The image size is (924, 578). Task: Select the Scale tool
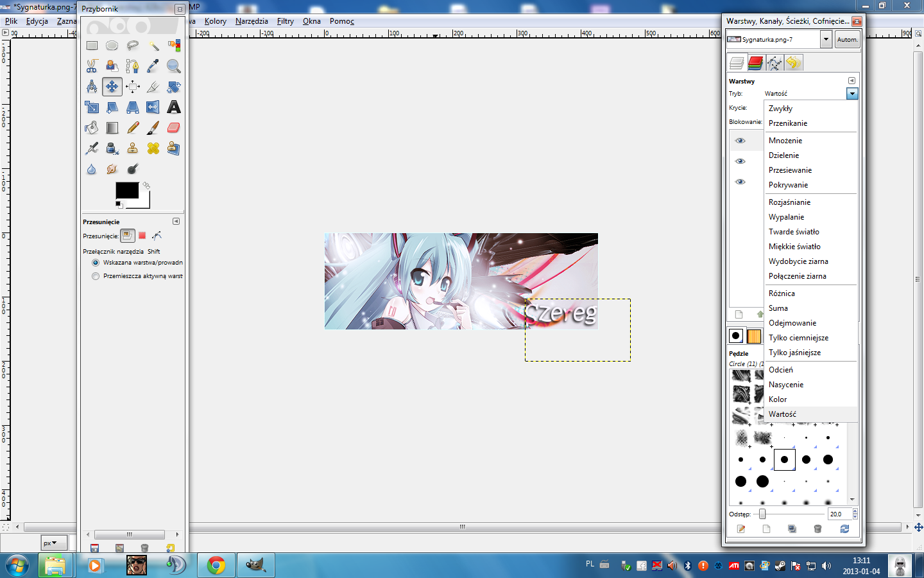[92, 107]
